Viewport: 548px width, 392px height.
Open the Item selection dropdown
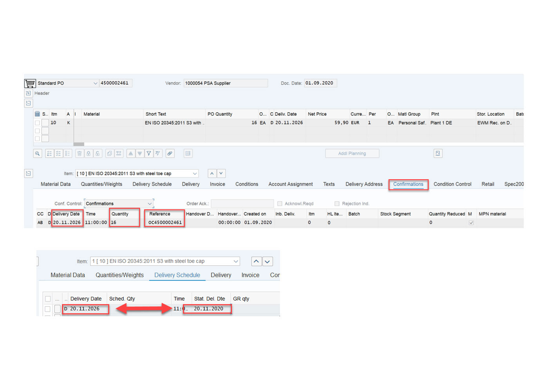point(195,173)
